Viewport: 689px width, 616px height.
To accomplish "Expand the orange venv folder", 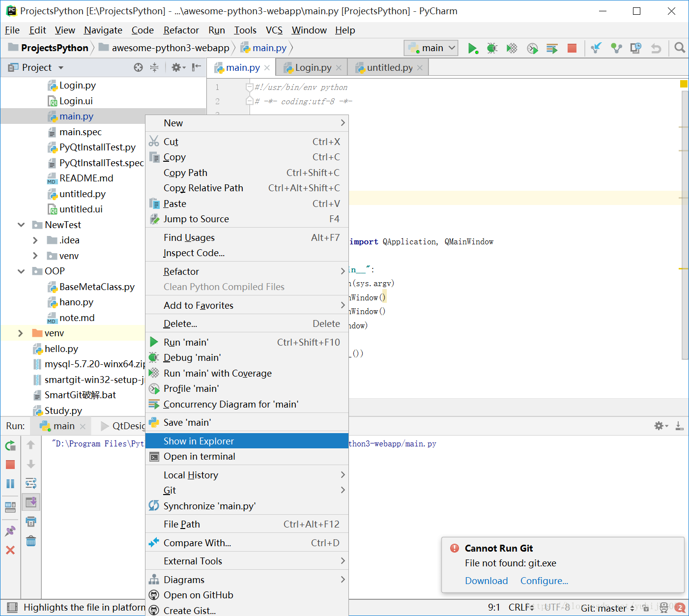I will tap(20, 333).
